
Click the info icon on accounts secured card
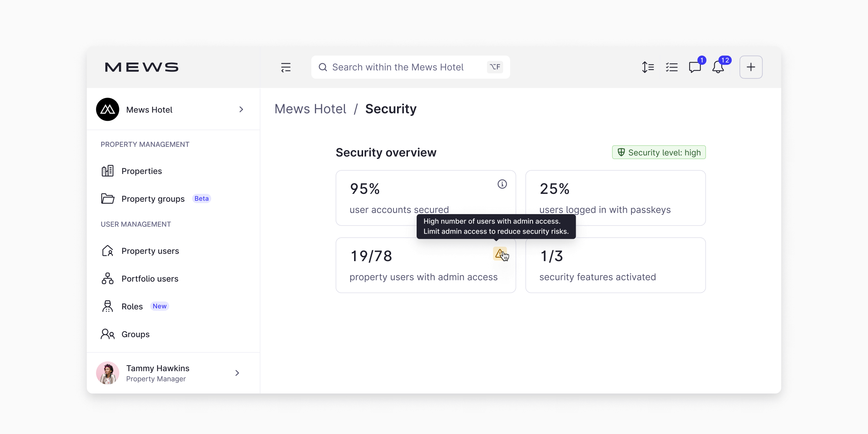point(502,184)
